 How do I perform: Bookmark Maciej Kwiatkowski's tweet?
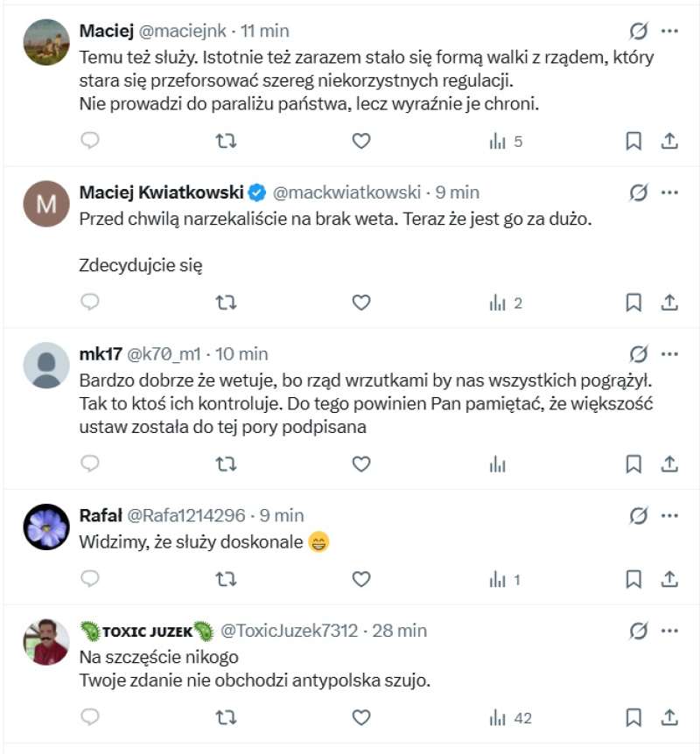coord(633,303)
